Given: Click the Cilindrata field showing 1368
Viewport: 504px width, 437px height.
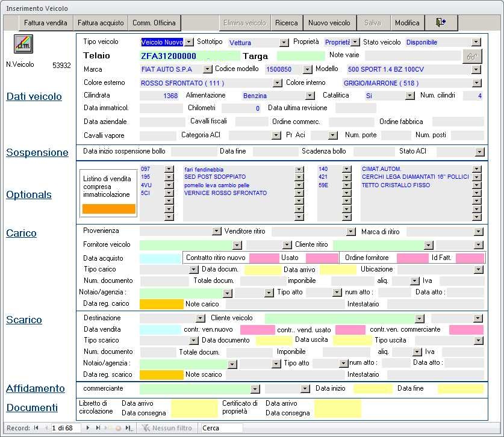Looking at the screenshot, I should [x=160, y=96].
